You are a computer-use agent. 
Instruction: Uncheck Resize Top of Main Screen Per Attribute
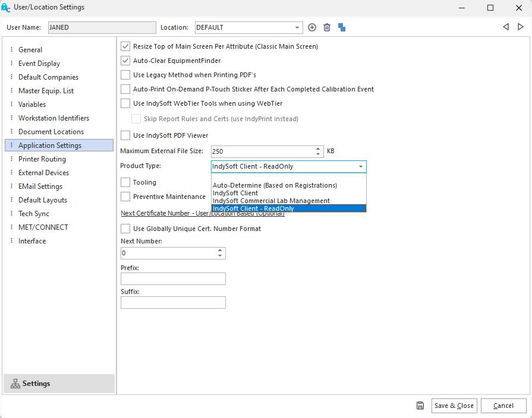click(125, 46)
